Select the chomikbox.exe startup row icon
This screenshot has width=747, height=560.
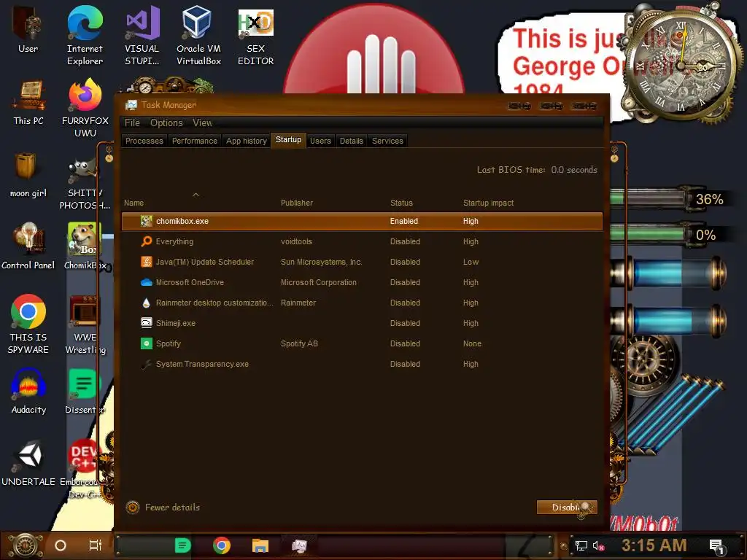point(146,221)
